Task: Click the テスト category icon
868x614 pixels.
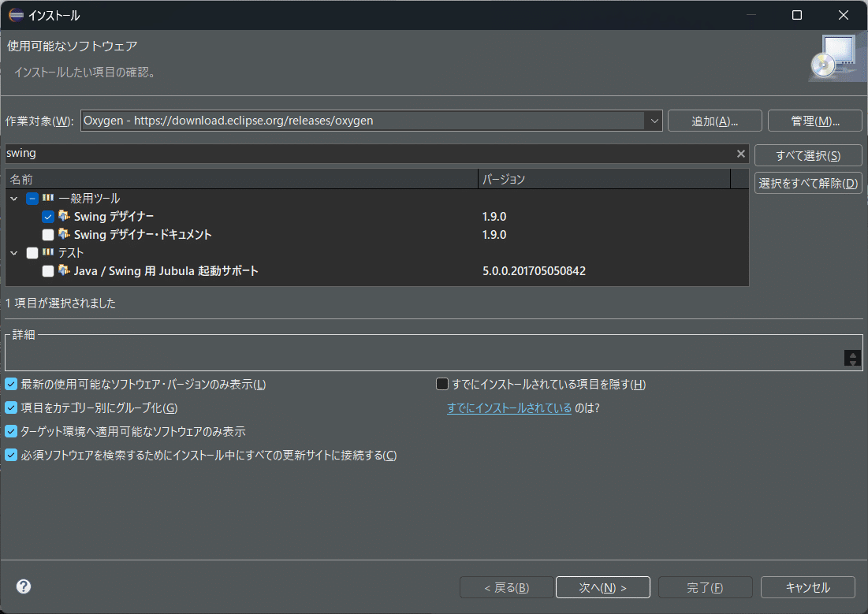Action: tap(48, 252)
